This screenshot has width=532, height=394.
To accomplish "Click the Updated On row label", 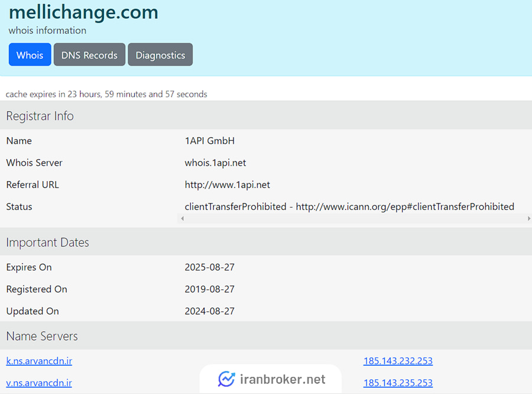I will point(33,311).
